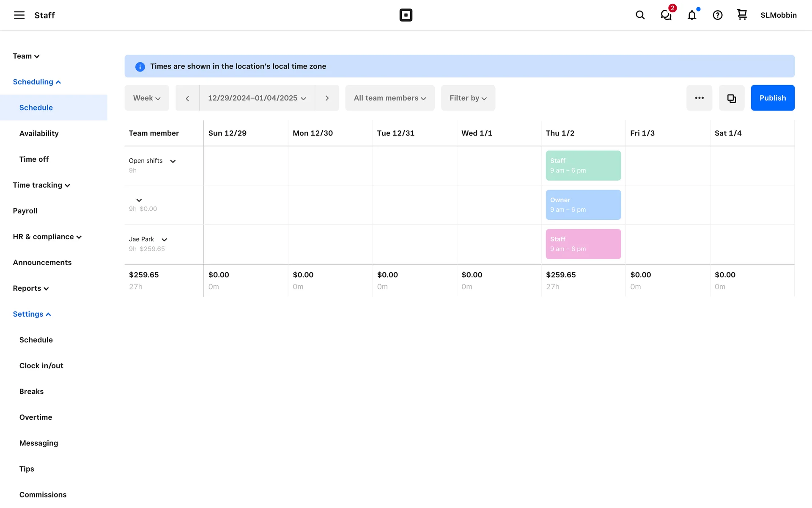The width and height of the screenshot is (812, 508).
Task: Expand the Open shifts row chevron
Action: click(x=173, y=161)
